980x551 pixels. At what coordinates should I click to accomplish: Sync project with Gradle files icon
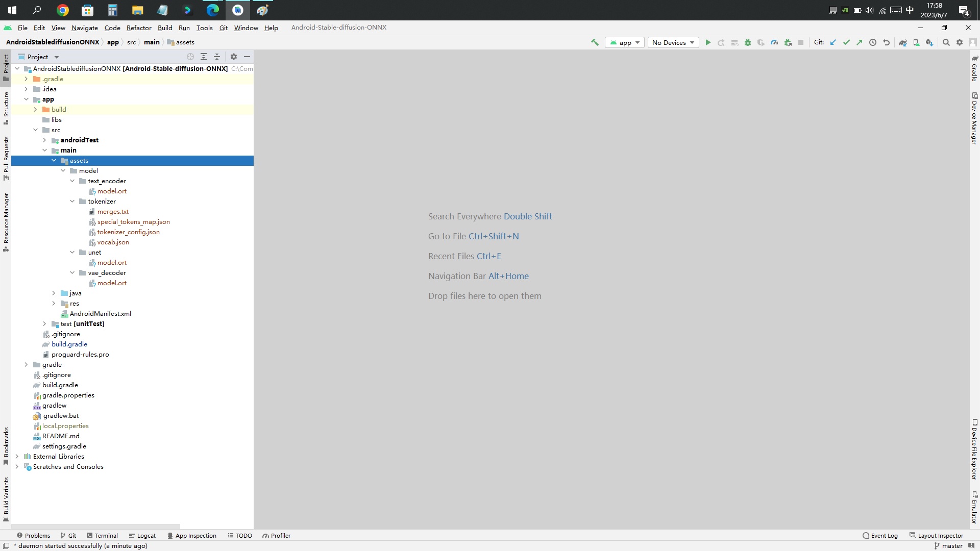(x=903, y=42)
